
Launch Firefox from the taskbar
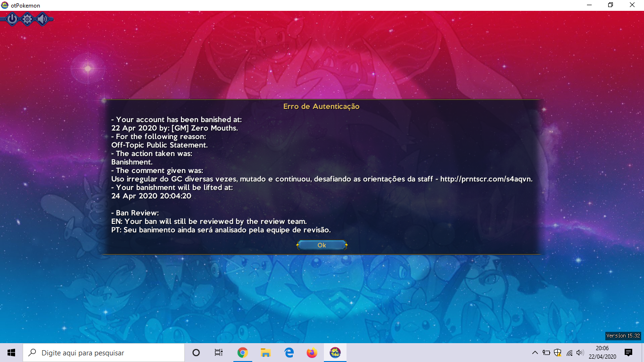[312, 353]
